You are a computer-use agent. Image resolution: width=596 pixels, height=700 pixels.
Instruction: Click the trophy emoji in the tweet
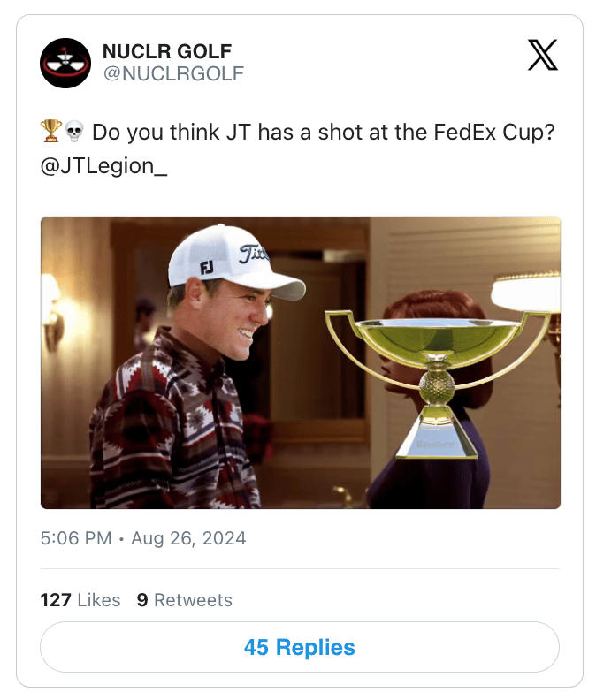(x=50, y=133)
